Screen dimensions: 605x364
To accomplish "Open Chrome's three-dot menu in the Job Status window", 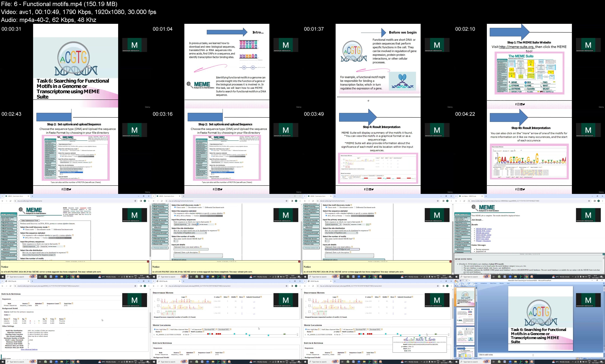I will 603,201.
